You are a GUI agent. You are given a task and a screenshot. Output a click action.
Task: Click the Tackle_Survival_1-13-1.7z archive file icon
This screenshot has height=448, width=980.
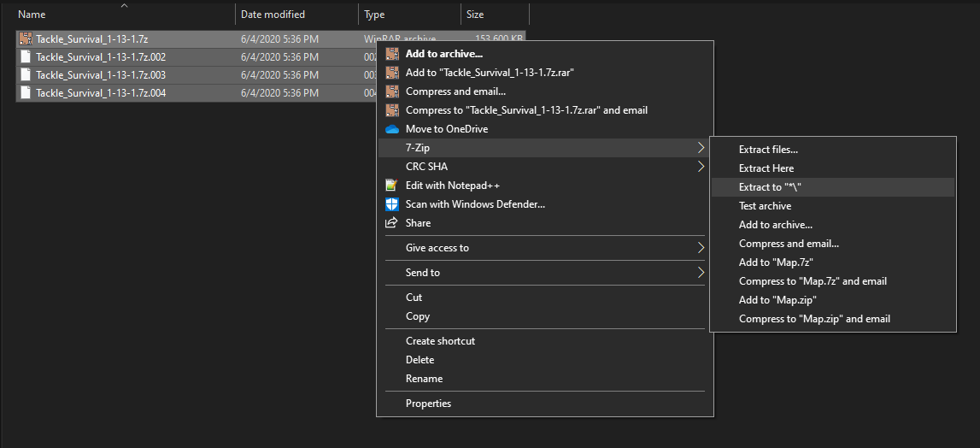[x=26, y=39]
